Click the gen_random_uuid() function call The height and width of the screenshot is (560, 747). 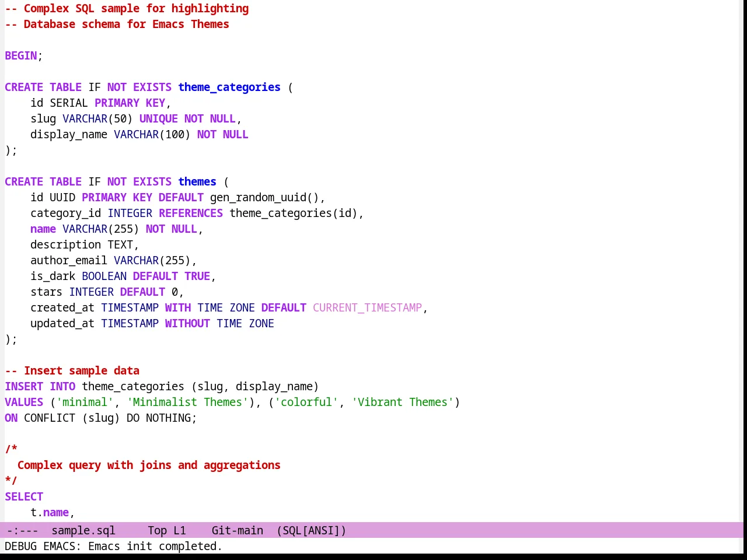pos(264,197)
